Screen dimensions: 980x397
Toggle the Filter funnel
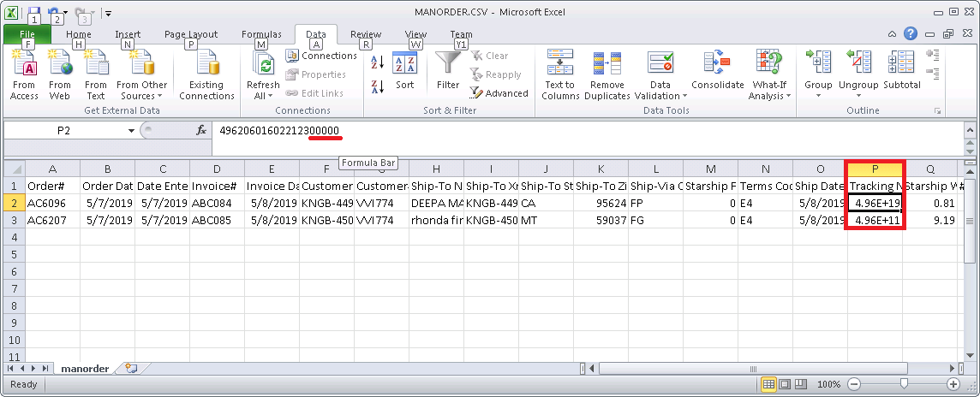click(447, 71)
